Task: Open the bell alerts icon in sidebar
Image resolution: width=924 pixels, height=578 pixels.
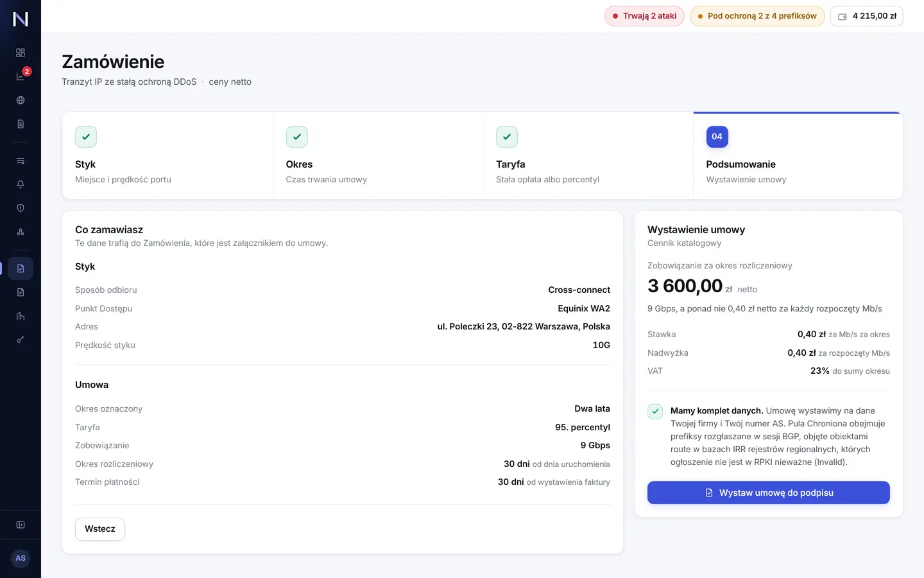Action: click(21, 184)
